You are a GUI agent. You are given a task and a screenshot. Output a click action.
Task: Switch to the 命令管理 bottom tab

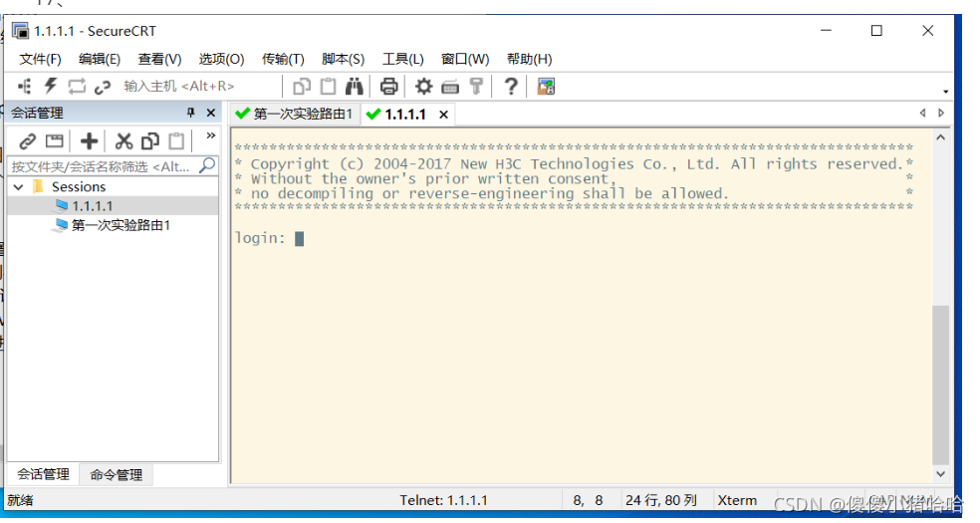coord(117,475)
